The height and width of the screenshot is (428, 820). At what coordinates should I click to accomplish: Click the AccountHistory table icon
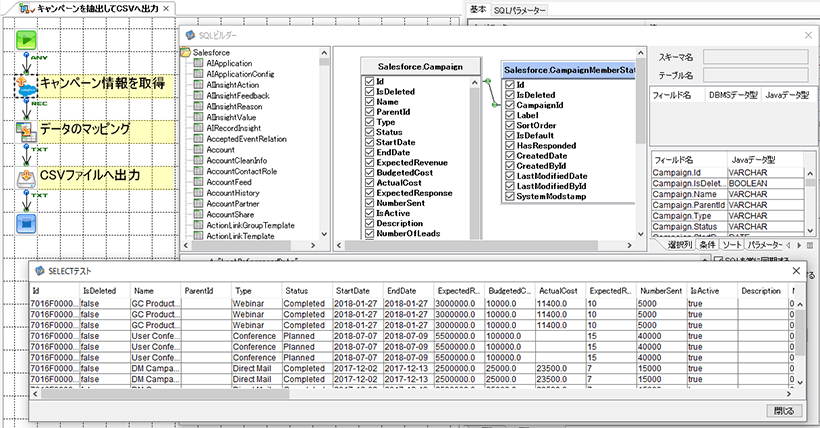point(198,193)
